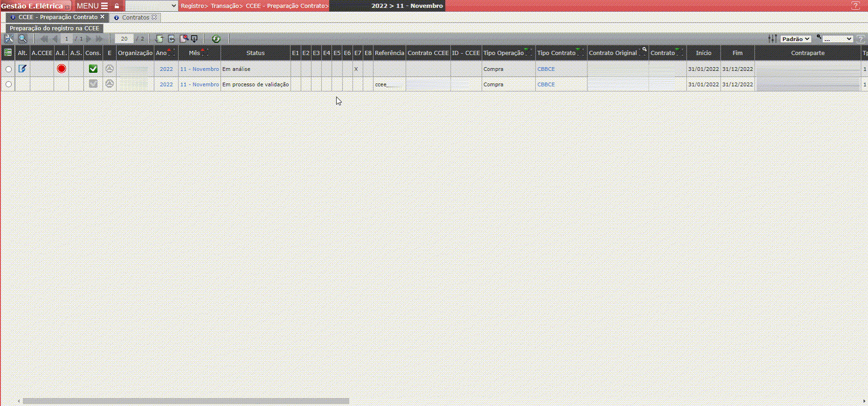
Task: Click '11 - Novembro' link in second row
Action: [199, 84]
